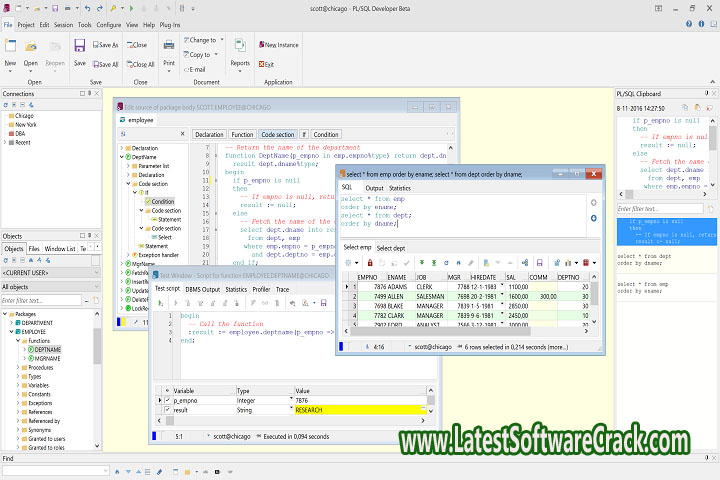Switch to the Statistics tab in SQL window
720x480 pixels.
coord(399,188)
